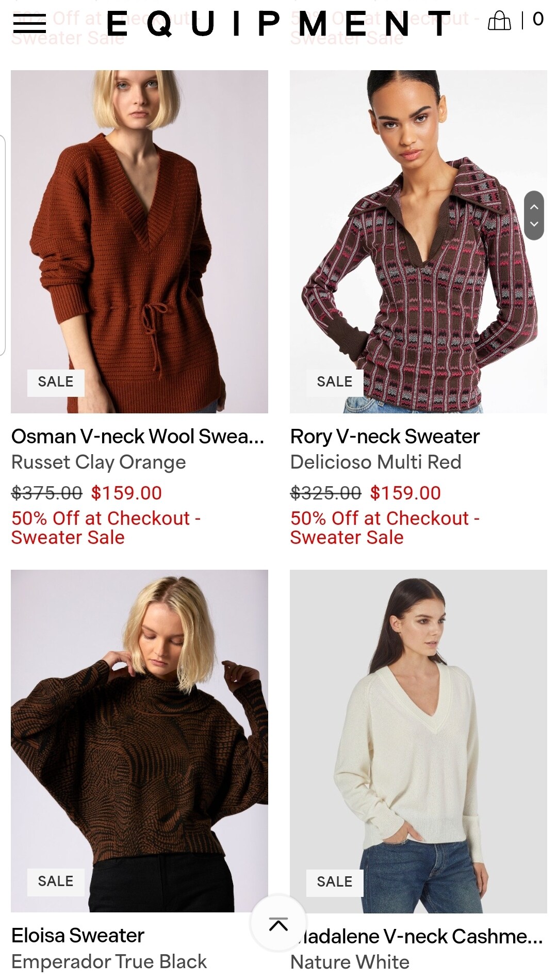557x980 pixels.
Task: View the Madalene Cashmere sweater photo
Action: pyautogui.click(x=418, y=741)
